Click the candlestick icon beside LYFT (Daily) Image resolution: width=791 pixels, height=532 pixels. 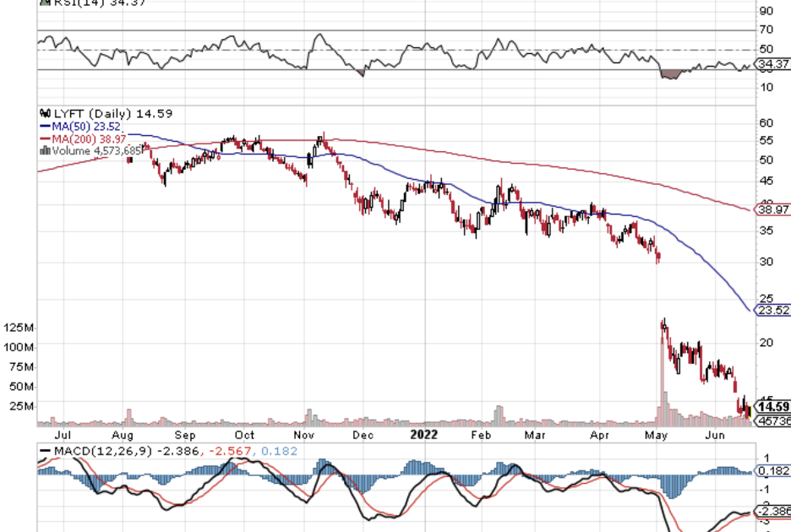(x=45, y=113)
